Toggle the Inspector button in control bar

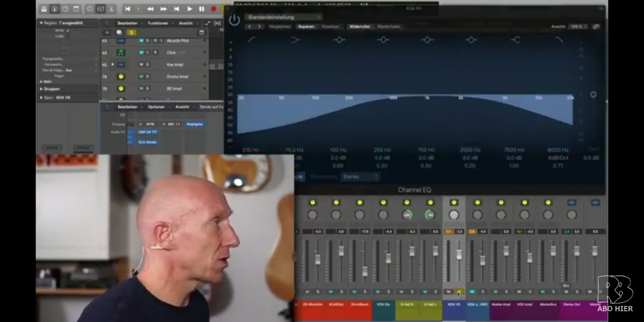coord(54,9)
